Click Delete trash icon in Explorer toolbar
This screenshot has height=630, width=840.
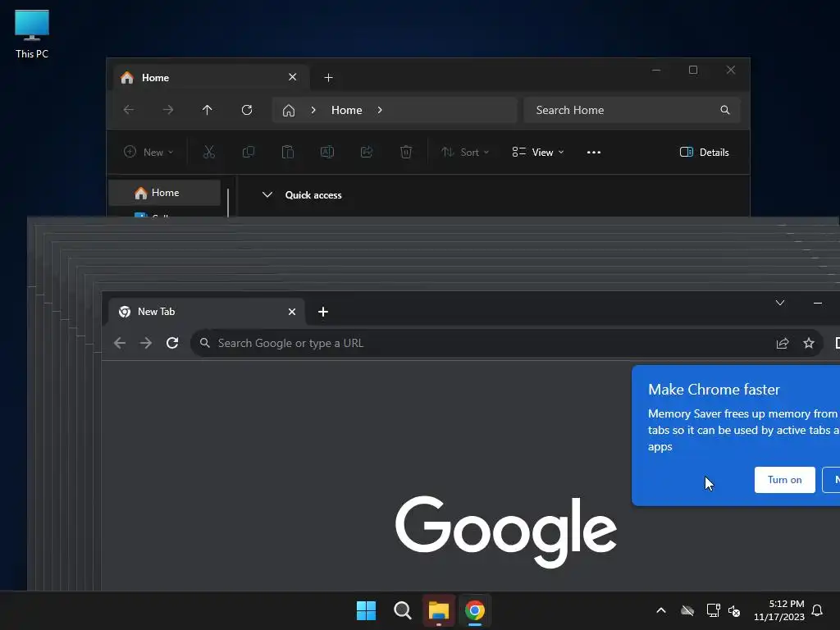pyautogui.click(x=406, y=152)
